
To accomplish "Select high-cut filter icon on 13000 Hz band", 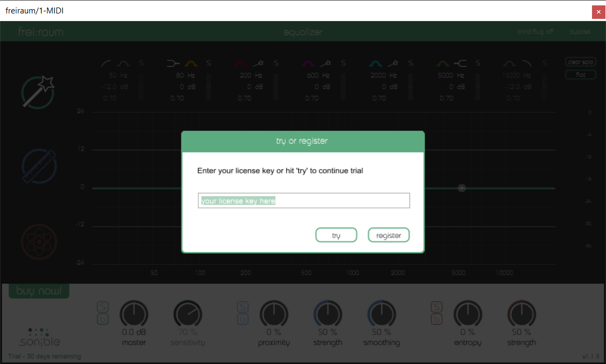I will [527, 64].
